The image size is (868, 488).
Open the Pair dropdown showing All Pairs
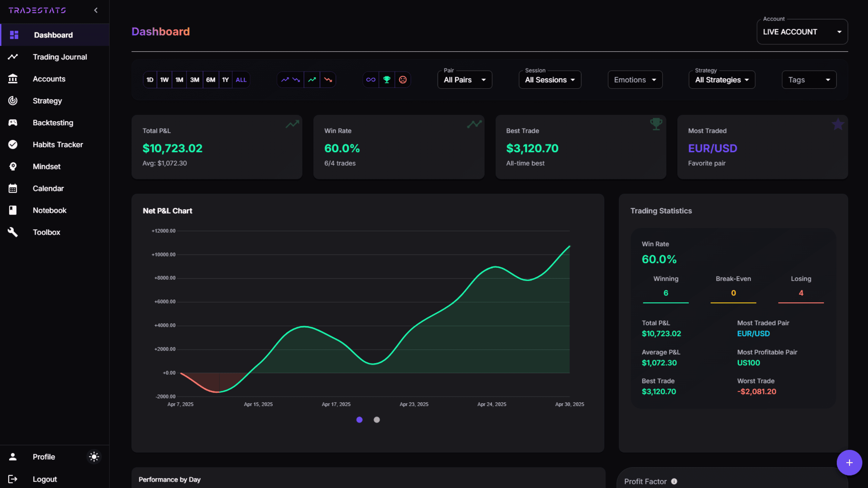465,80
